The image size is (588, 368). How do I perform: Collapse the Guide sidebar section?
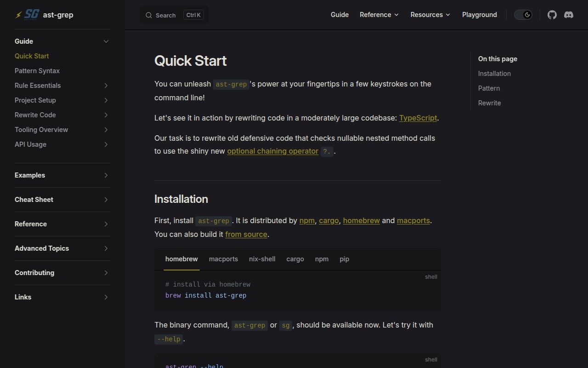pos(106,41)
